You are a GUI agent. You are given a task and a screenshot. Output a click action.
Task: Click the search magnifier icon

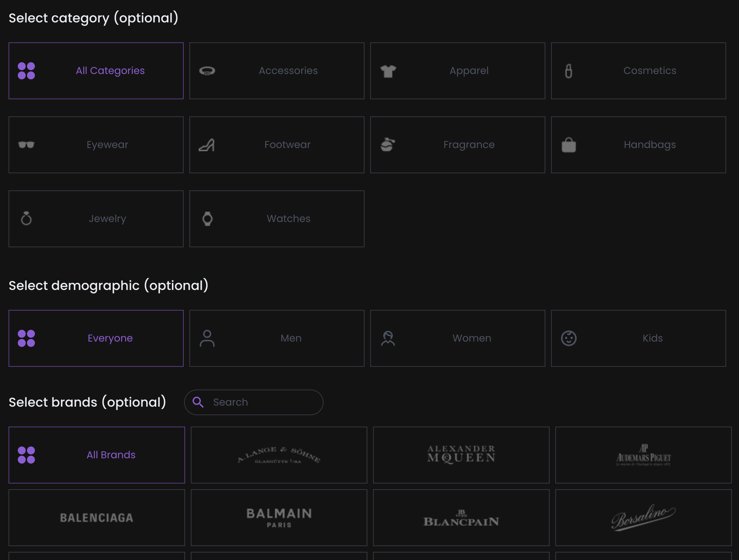point(198,402)
